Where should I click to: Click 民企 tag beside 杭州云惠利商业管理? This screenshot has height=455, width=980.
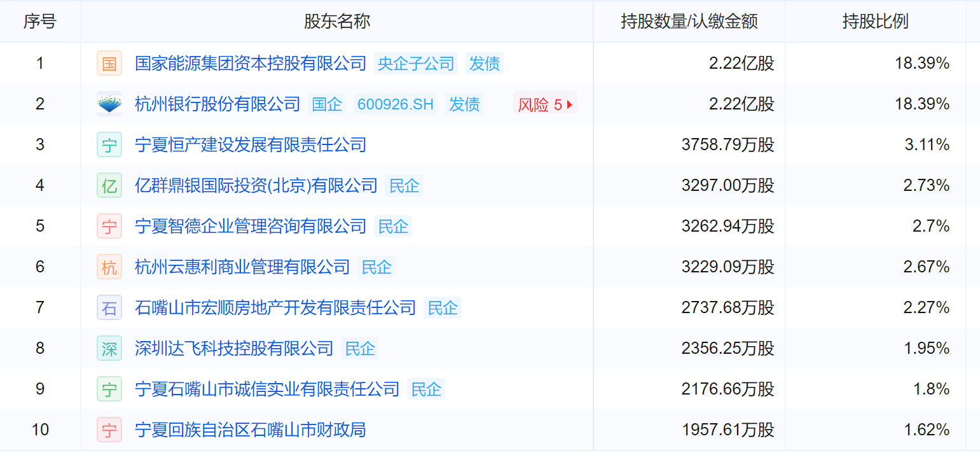pyautogui.click(x=376, y=267)
